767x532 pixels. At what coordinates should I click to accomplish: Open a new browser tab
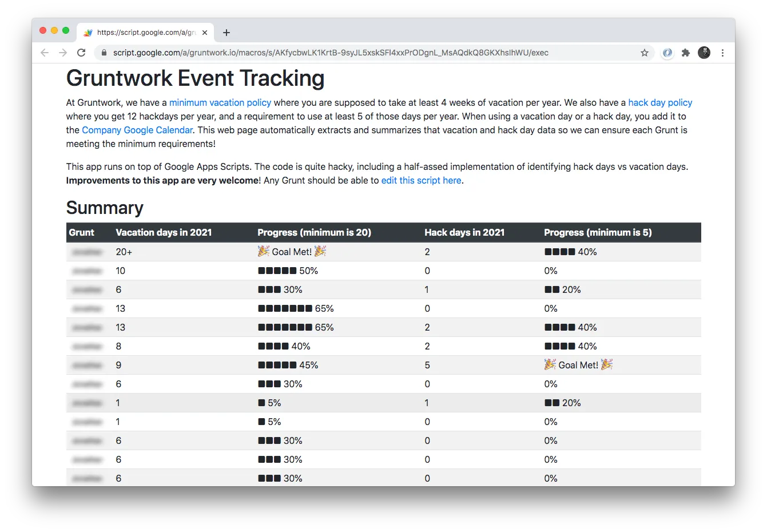226,33
